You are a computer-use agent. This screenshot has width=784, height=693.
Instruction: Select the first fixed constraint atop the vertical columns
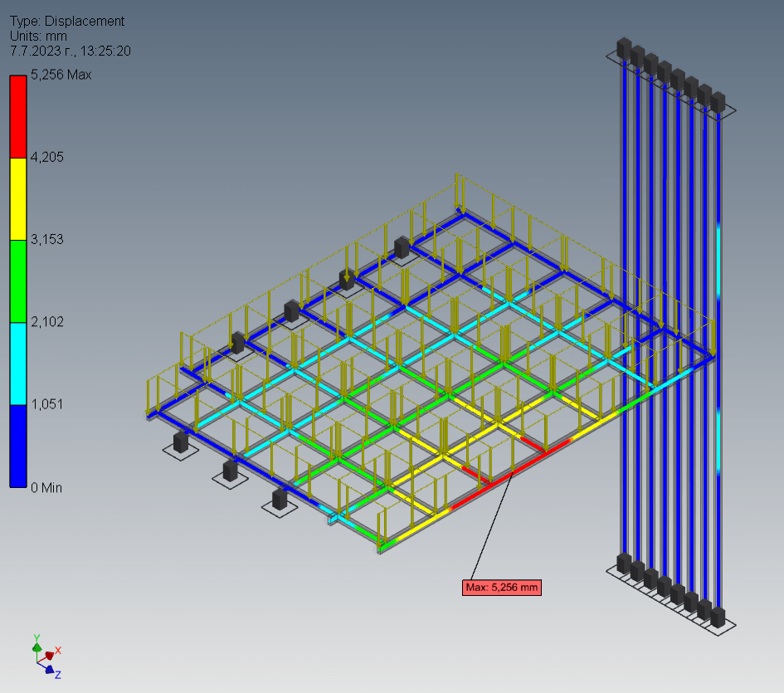tap(624, 48)
